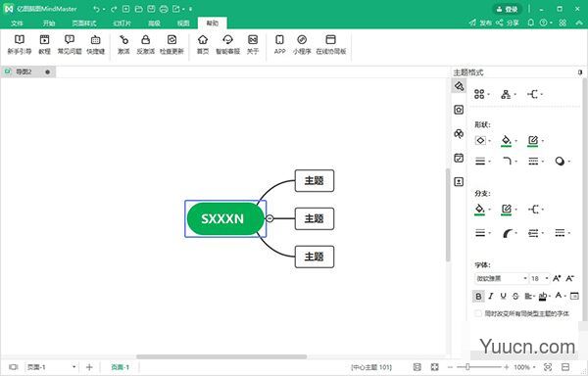
Task: Open the notification bell
Action: tap(530, 23)
